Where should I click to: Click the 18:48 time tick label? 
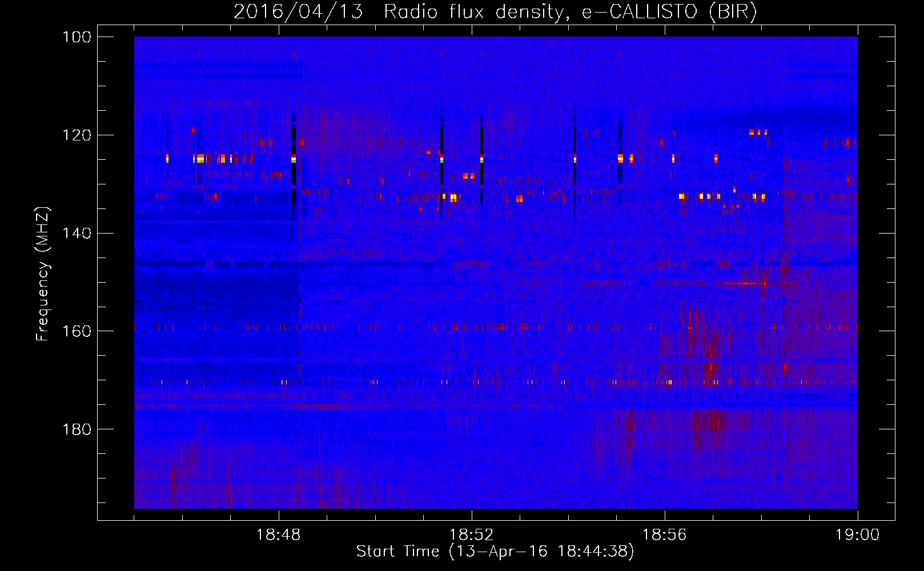click(278, 535)
